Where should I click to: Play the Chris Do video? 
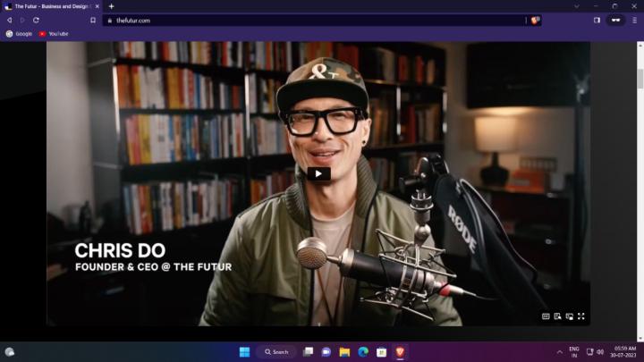[318, 173]
